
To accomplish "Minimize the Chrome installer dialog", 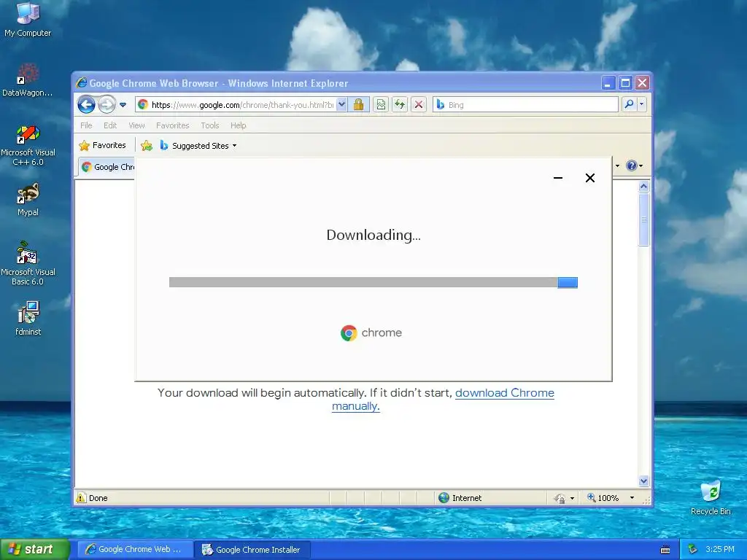I will pyautogui.click(x=558, y=178).
